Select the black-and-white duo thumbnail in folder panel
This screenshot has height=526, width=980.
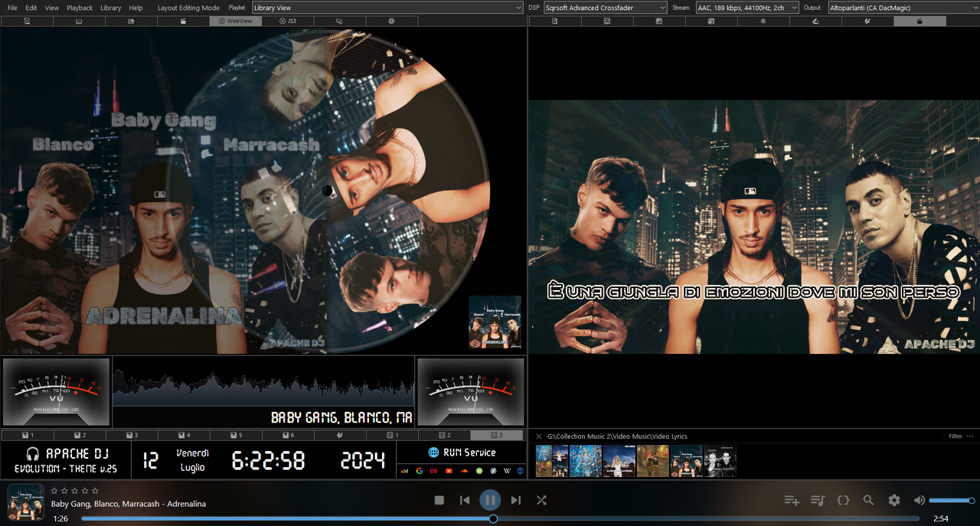720,461
